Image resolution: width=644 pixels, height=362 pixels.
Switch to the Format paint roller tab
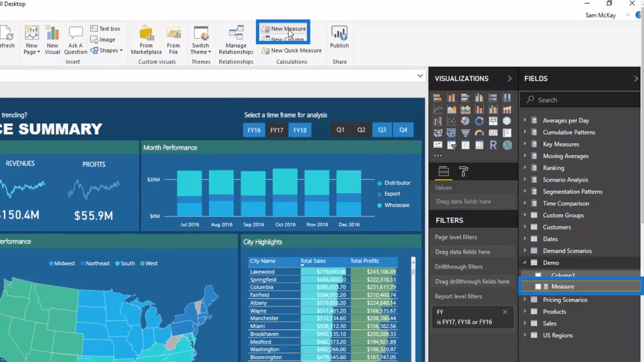tap(463, 172)
